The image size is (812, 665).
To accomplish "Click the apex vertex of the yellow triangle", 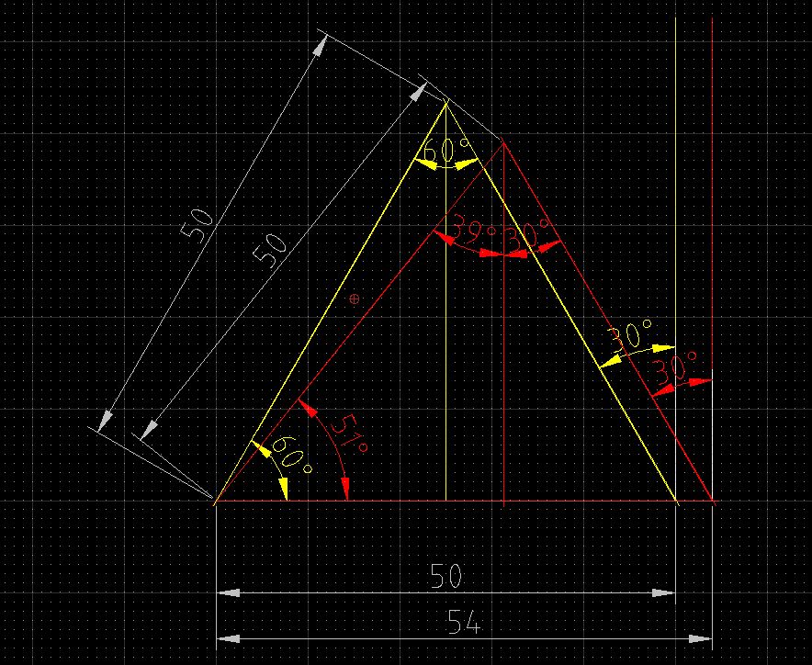I will [x=445, y=104].
